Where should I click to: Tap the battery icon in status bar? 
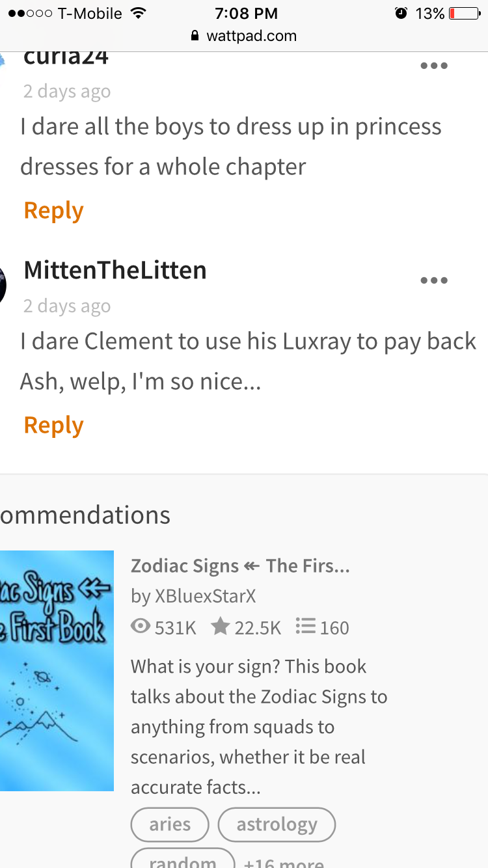(x=464, y=13)
